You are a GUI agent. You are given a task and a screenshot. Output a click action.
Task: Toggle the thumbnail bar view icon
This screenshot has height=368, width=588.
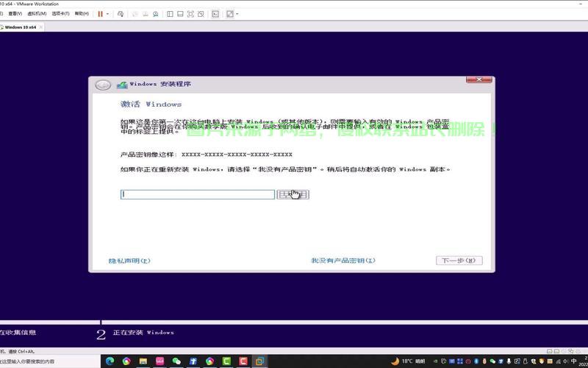[x=180, y=14]
